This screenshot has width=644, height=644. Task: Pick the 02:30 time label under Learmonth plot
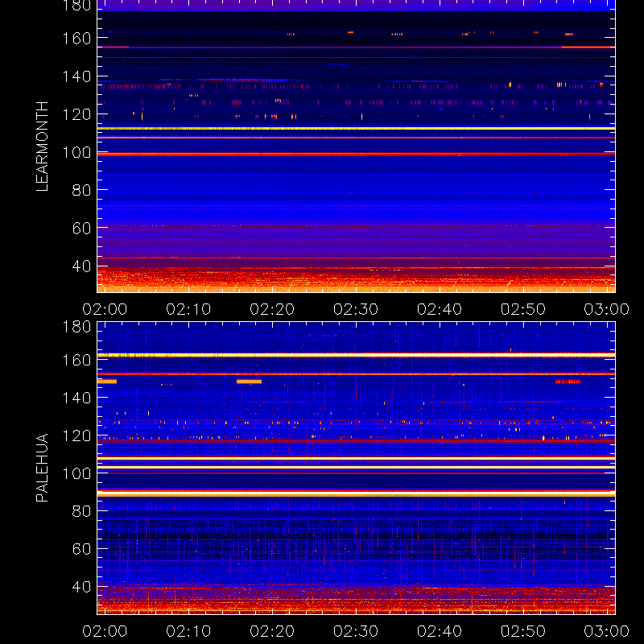(356, 309)
